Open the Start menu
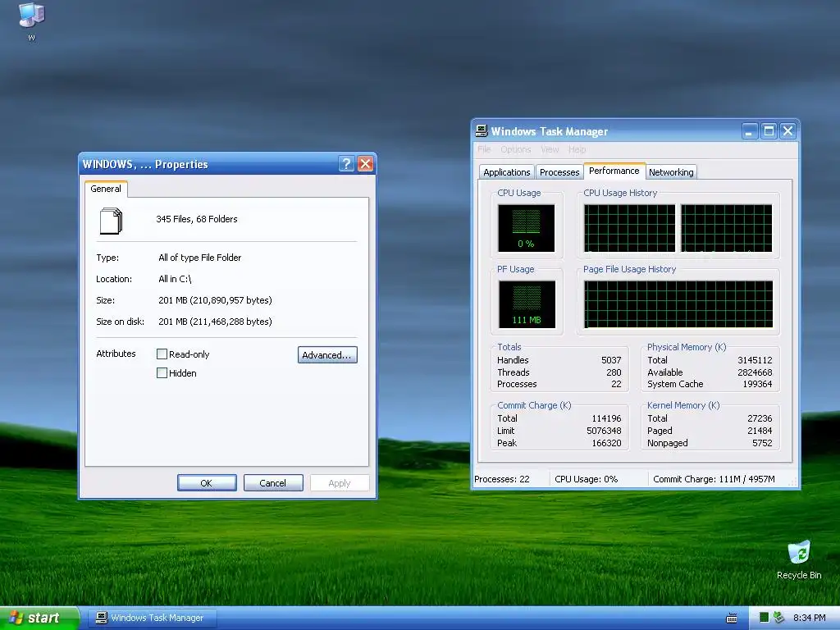 point(39,619)
